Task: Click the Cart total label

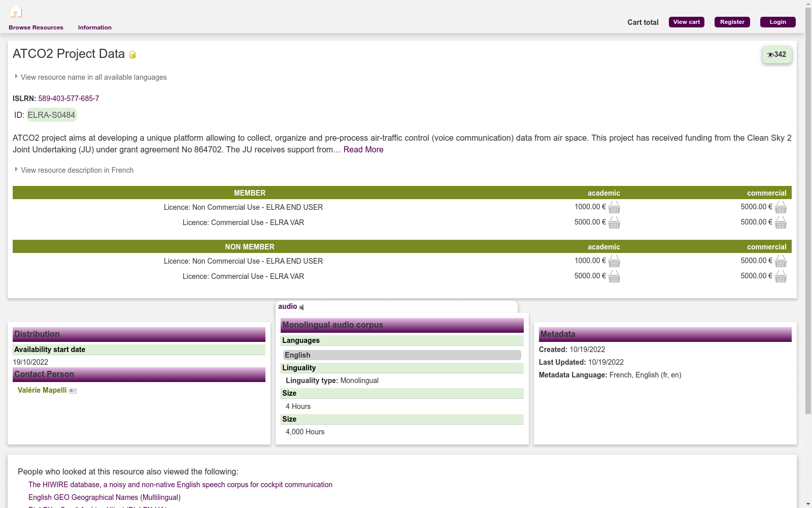Action: pos(643,22)
